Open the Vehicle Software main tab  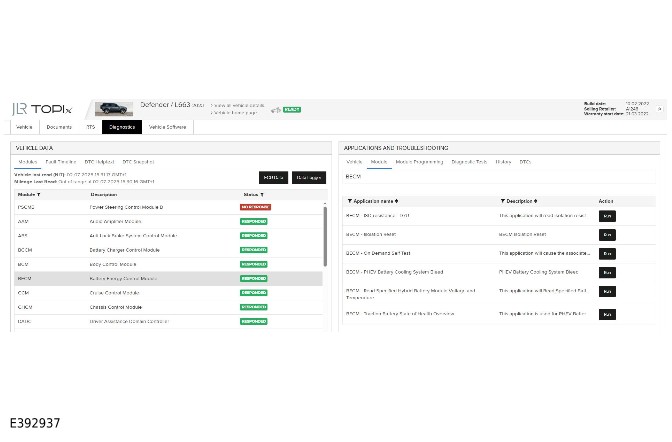tap(168, 127)
